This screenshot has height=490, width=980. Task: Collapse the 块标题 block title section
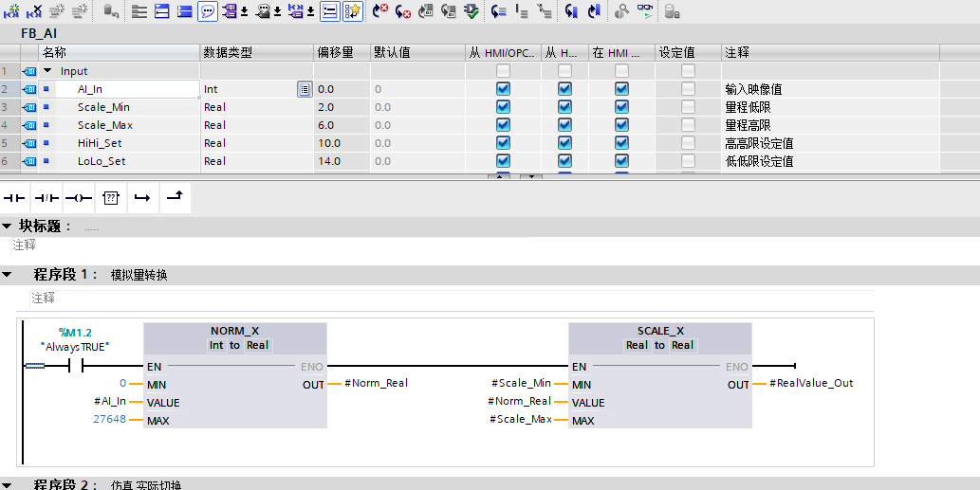pyautogui.click(x=8, y=227)
